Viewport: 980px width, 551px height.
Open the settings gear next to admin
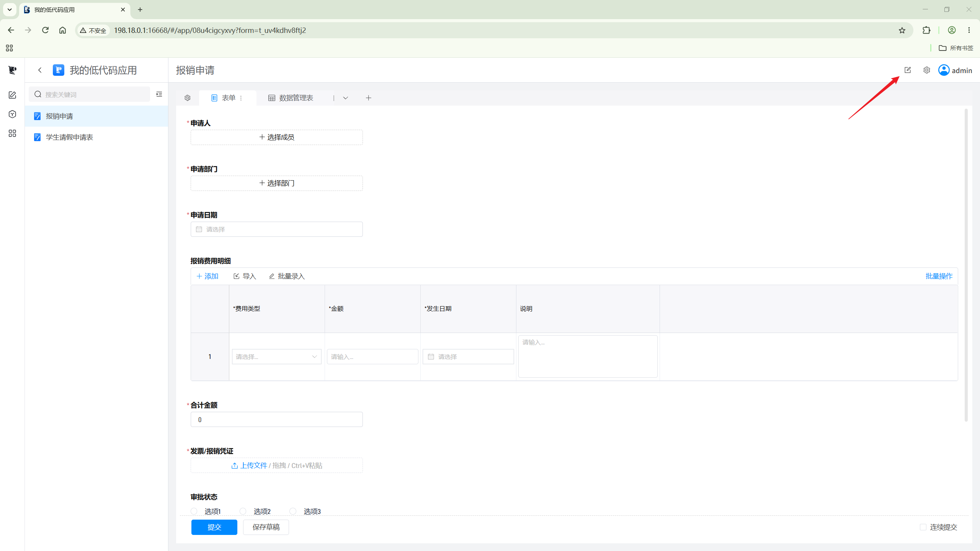coord(926,70)
